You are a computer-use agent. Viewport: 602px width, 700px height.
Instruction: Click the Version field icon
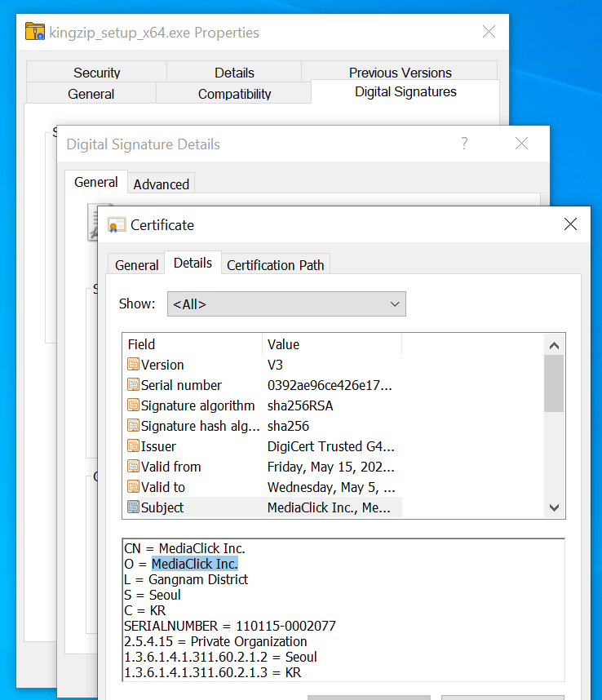133,365
